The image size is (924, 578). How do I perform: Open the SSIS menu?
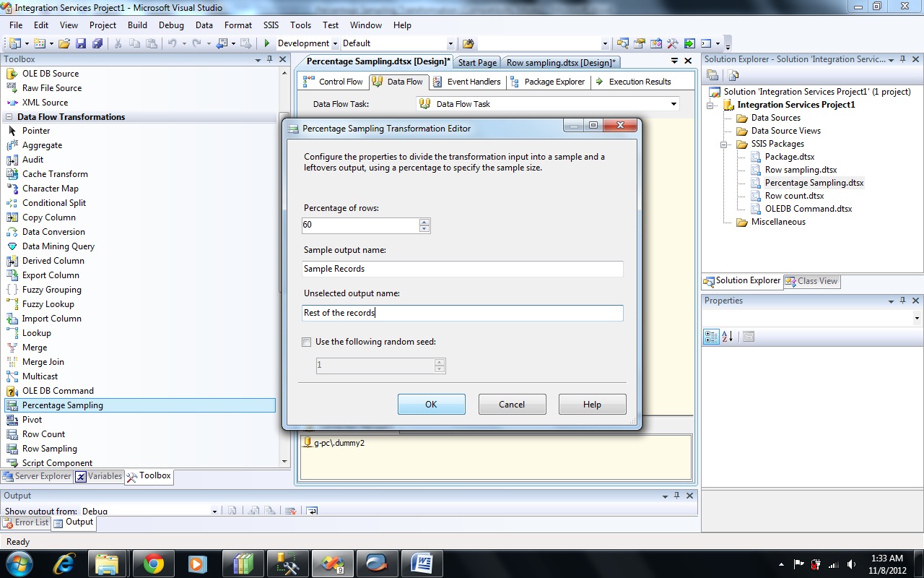[271, 25]
